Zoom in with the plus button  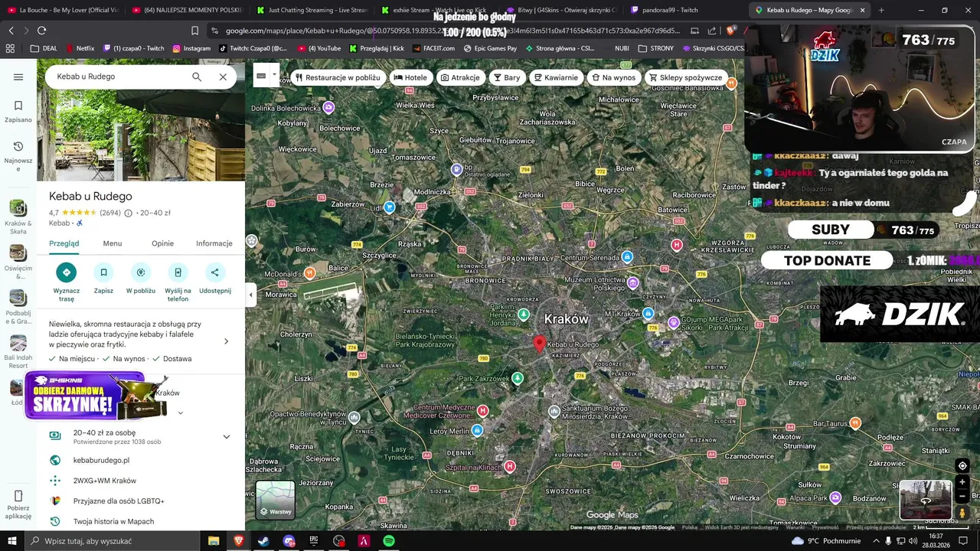[x=962, y=482]
